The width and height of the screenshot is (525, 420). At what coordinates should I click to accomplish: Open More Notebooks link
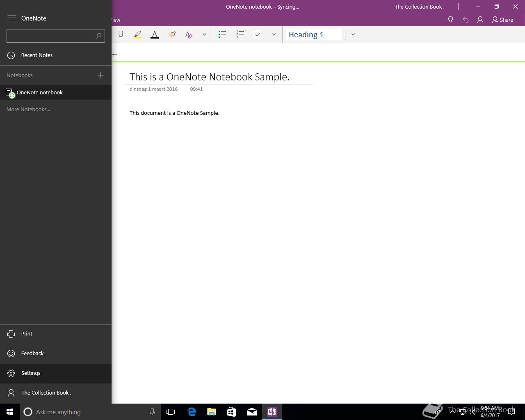[28, 109]
